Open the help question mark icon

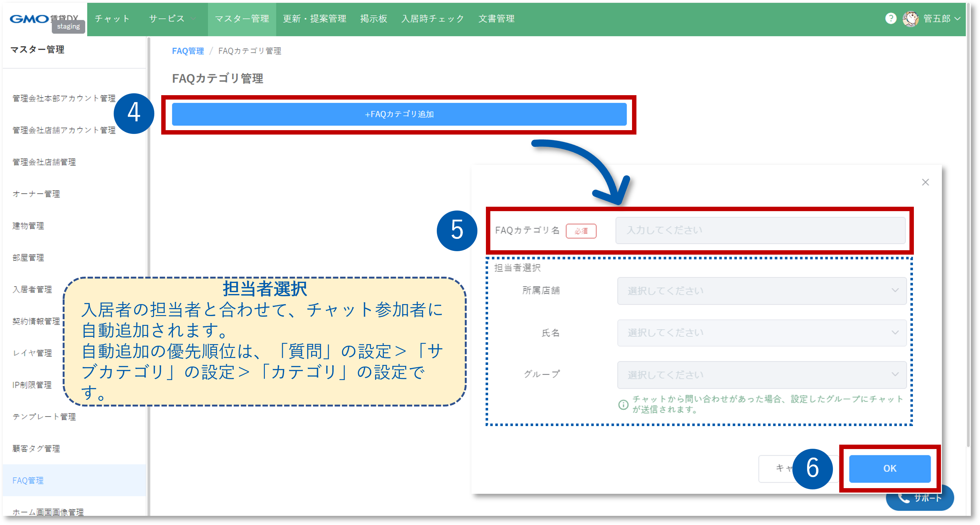(x=892, y=18)
